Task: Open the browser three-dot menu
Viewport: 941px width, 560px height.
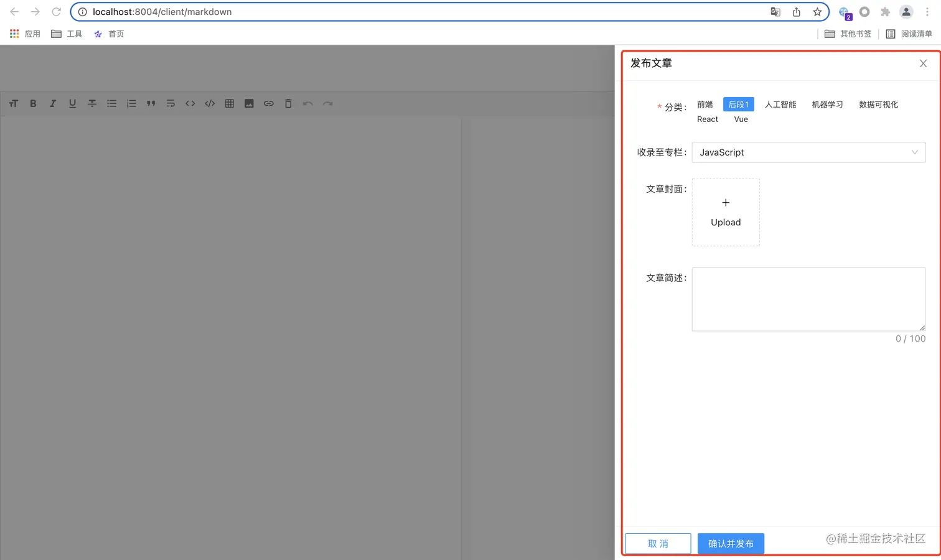Action: pyautogui.click(x=927, y=12)
